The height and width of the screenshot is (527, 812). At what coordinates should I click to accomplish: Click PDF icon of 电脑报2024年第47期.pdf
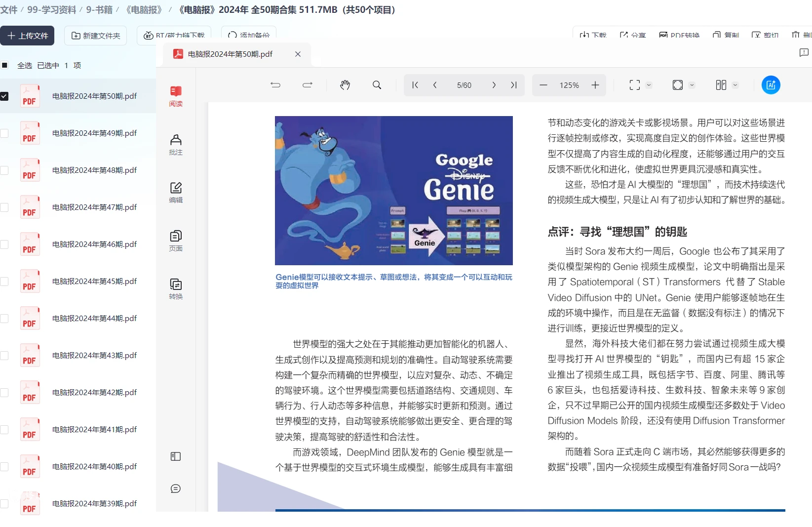30,207
